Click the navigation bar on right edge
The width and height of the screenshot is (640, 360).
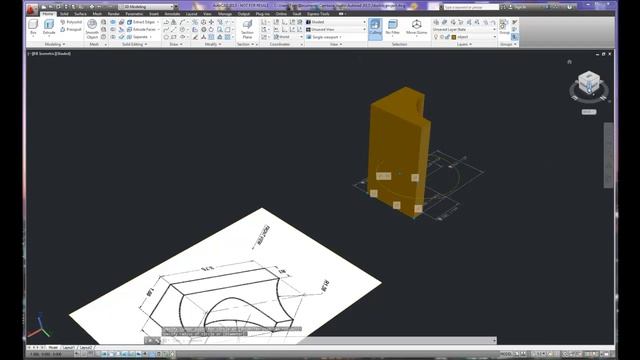coord(608,155)
